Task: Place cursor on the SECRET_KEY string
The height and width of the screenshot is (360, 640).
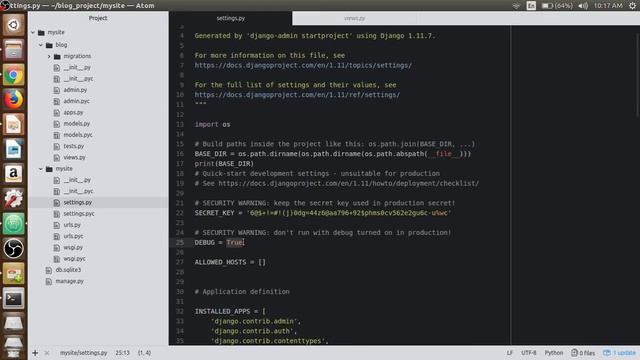Action: point(349,213)
